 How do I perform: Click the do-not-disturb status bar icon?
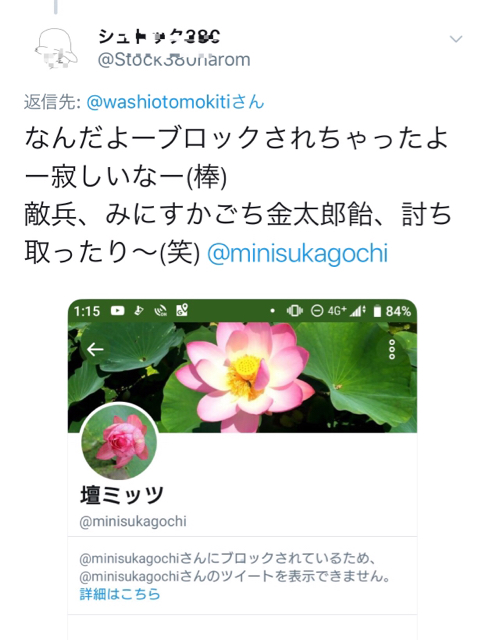coord(317,311)
